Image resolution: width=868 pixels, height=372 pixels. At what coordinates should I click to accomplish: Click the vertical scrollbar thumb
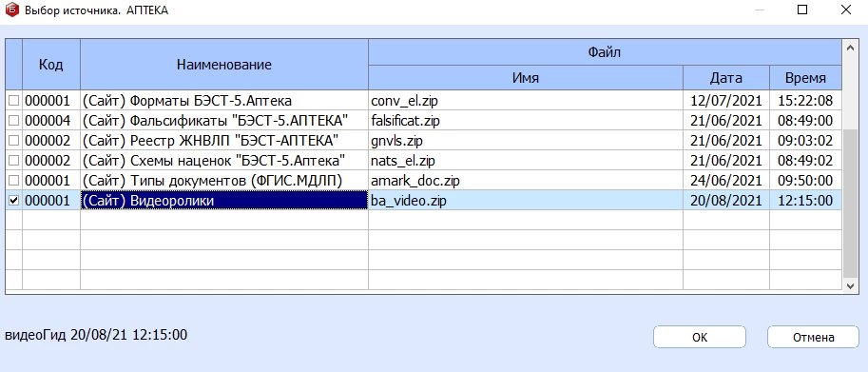pyautogui.click(x=850, y=203)
